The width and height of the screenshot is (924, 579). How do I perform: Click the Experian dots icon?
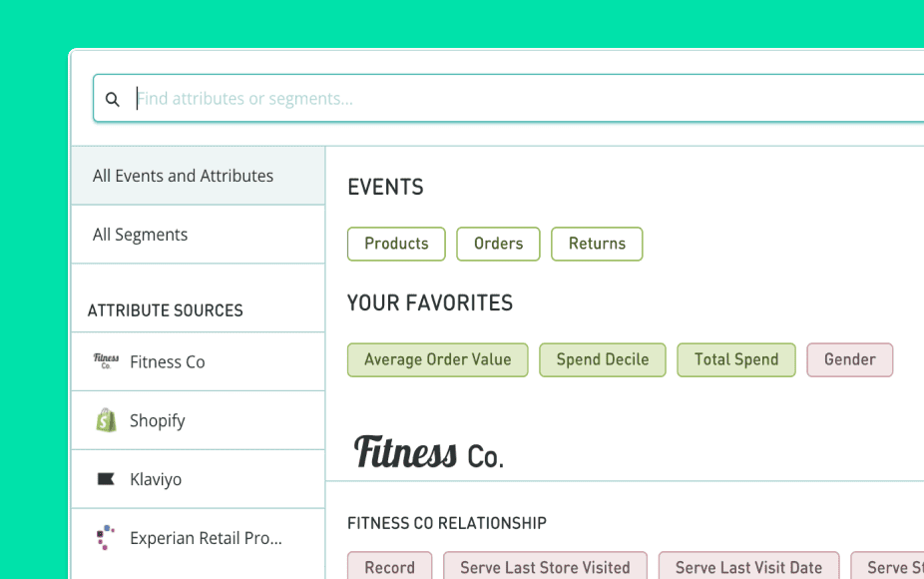click(x=106, y=537)
